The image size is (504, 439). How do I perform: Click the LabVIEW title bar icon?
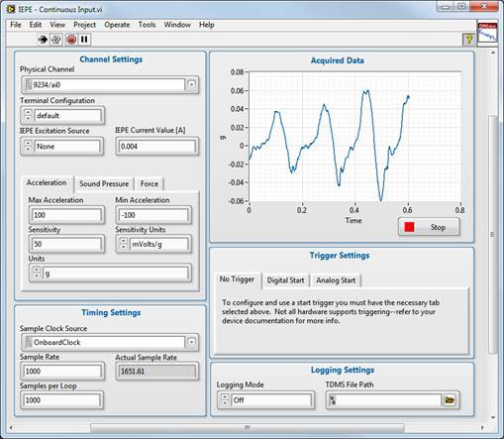pyautogui.click(x=10, y=9)
